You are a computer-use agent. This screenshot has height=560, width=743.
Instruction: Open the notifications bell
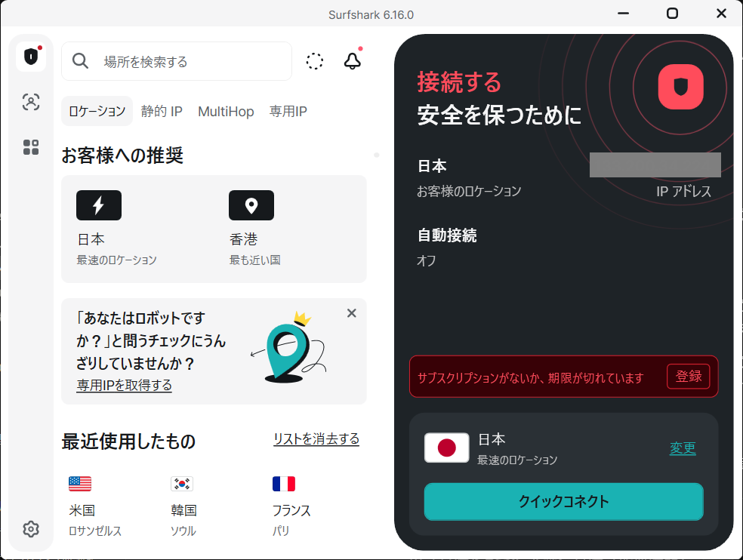click(x=352, y=60)
